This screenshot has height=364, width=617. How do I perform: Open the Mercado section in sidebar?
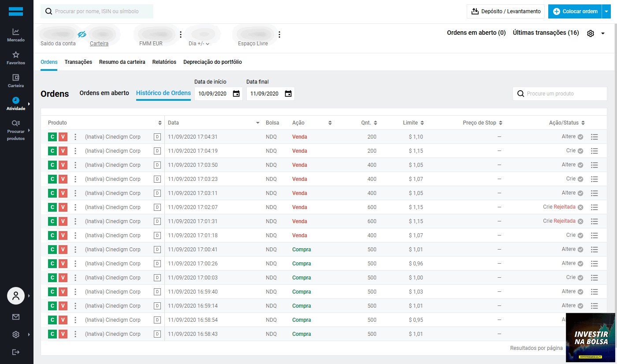[16, 35]
